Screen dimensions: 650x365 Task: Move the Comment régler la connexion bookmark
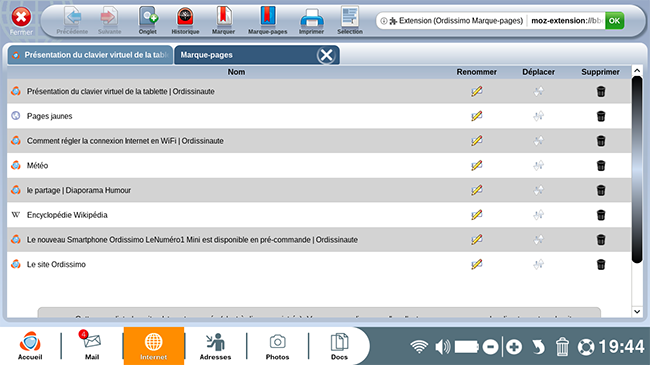click(538, 141)
